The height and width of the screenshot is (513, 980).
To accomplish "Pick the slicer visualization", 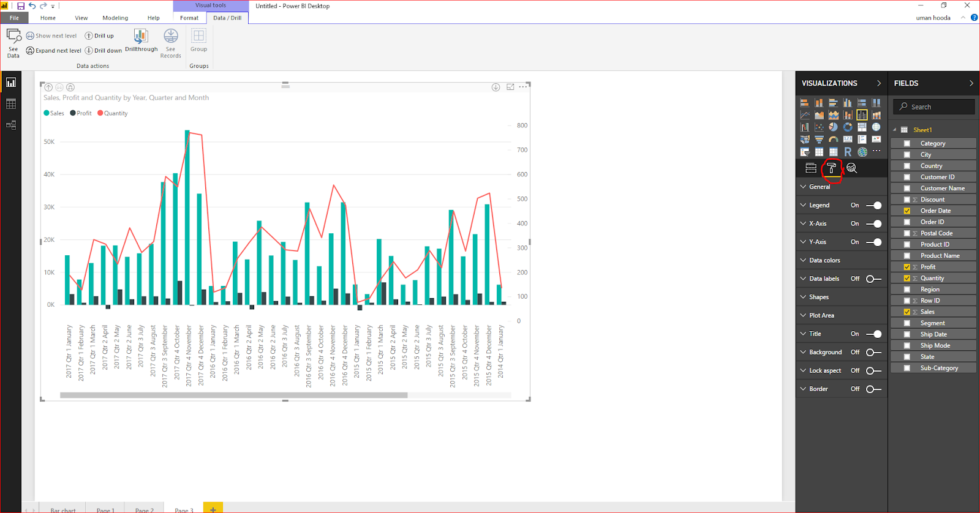I will tap(805, 152).
